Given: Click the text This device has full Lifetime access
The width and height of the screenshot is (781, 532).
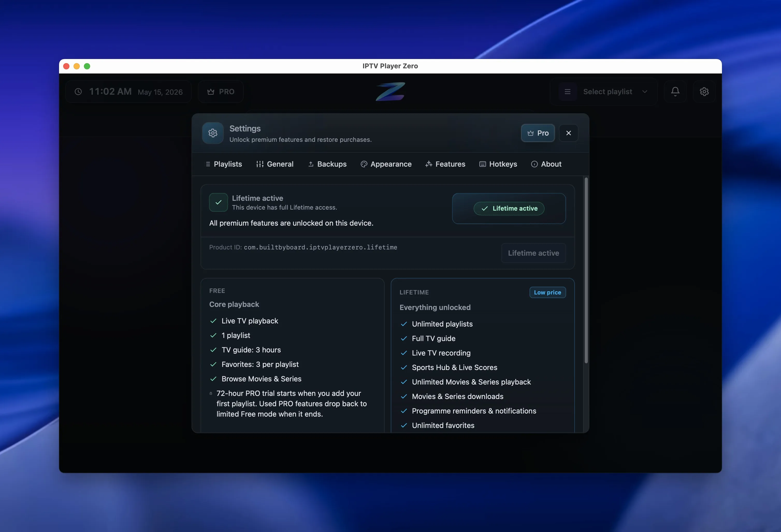Looking at the screenshot, I should (x=284, y=208).
